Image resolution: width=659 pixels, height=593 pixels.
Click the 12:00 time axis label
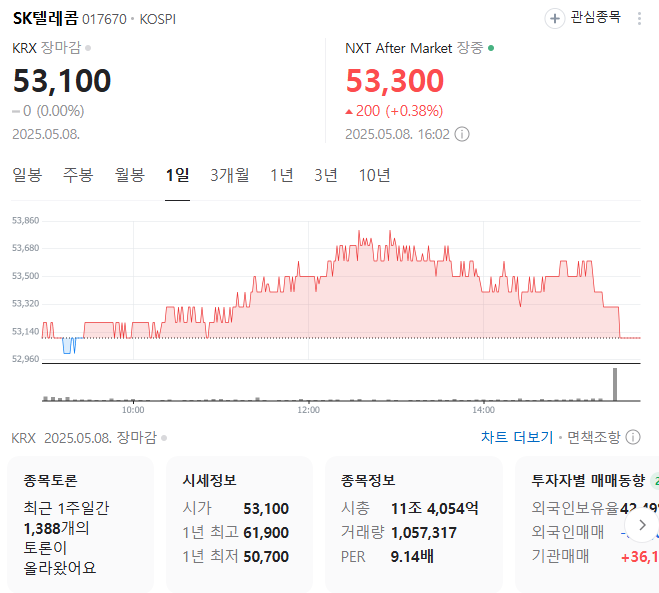pyautogui.click(x=308, y=410)
